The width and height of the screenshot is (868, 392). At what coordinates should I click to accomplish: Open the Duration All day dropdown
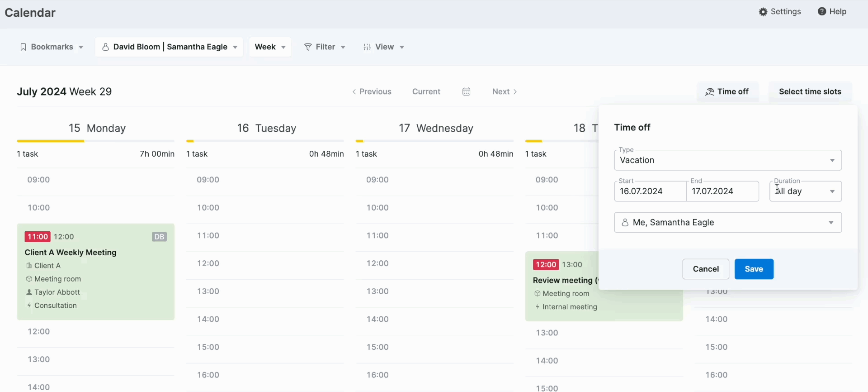pyautogui.click(x=806, y=191)
